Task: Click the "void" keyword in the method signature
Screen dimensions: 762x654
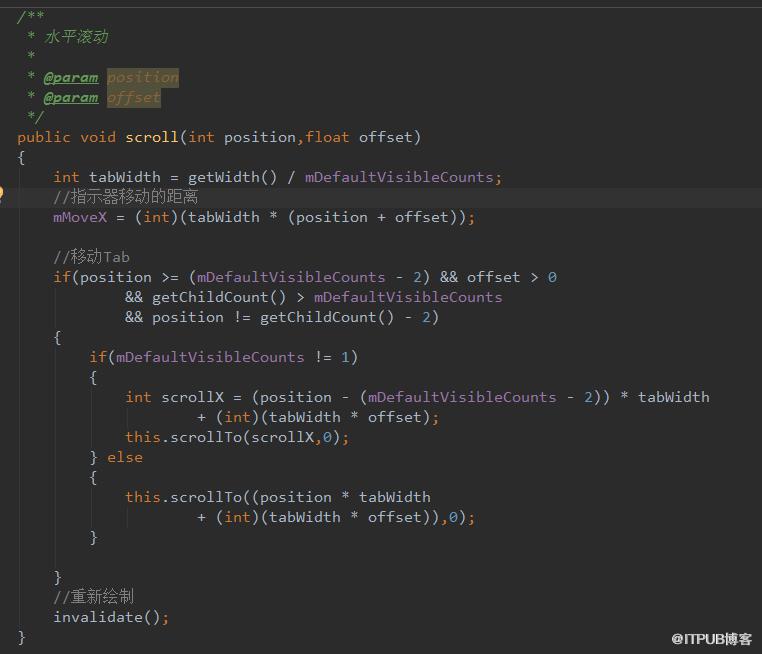Action: pyautogui.click(x=98, y=138)
